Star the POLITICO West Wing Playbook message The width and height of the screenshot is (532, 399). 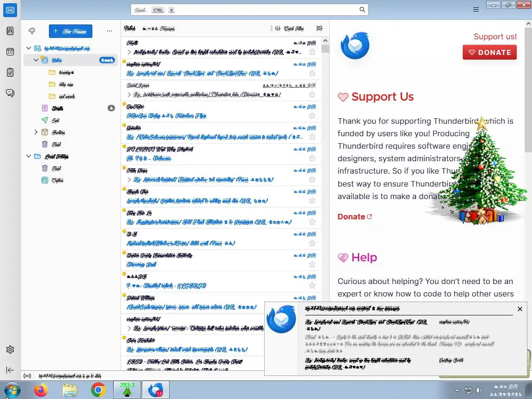(x=312, y=158)
